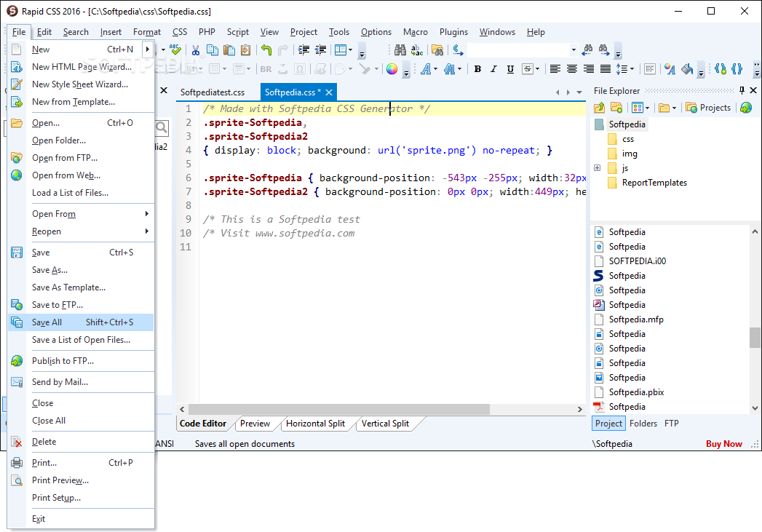Click the Undo green arrow
The image size is (762, 532).
266,49
